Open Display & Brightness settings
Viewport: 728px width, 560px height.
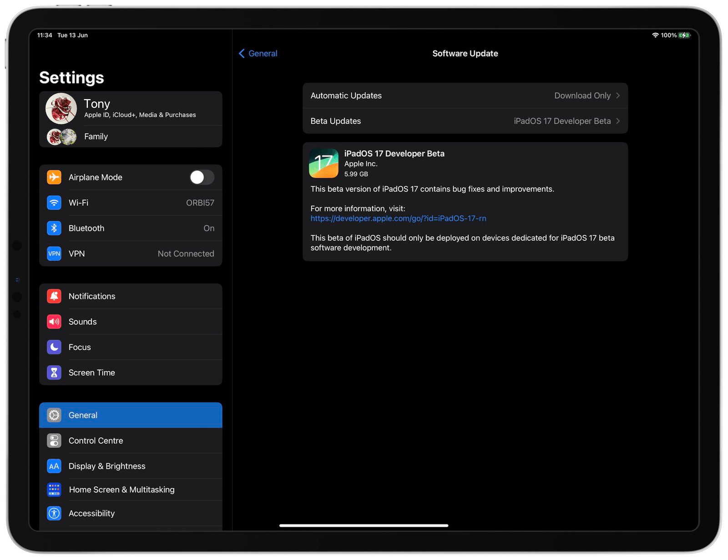pyautogui.click(x=131, y=466)
